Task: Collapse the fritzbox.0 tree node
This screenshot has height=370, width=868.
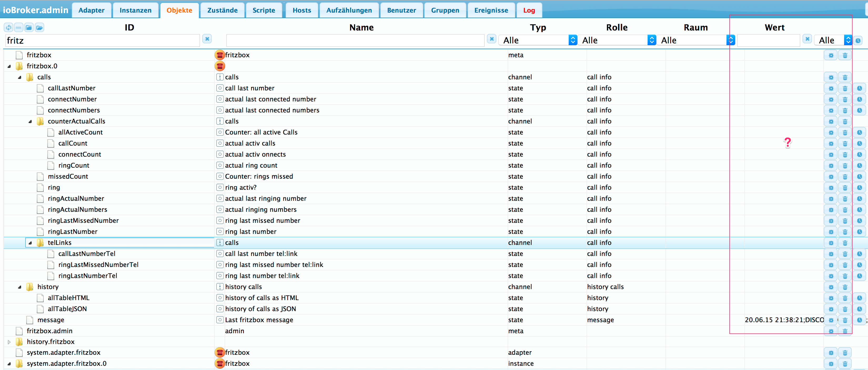Action: tap(9, 66)
